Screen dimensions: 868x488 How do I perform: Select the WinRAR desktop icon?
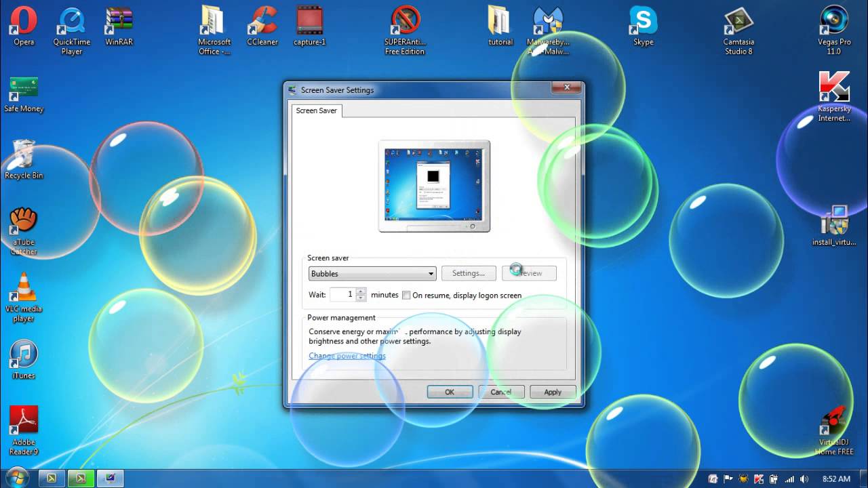[x=119, y=26]
